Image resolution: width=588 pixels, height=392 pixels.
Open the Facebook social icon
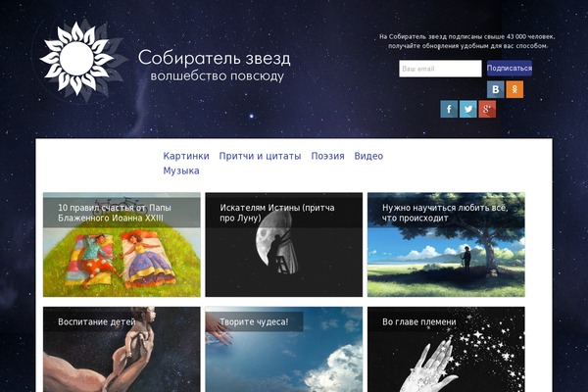tap(449, 109)
